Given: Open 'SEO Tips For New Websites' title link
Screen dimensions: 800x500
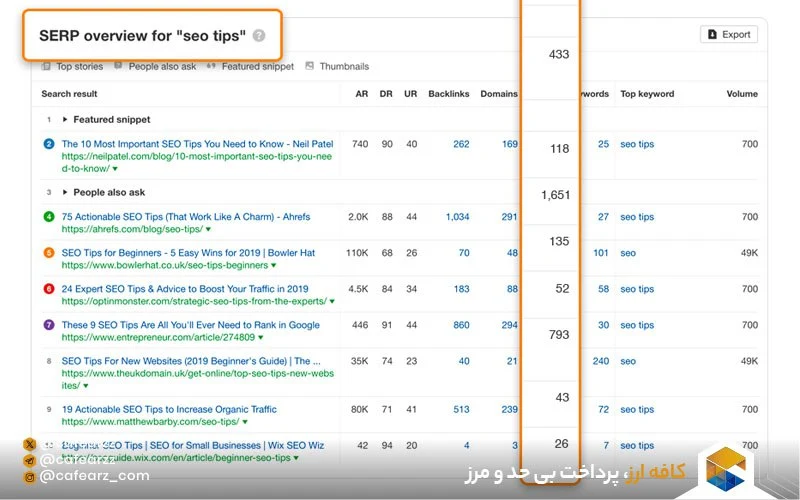Looking at the screenshot, I should pos(191,361).
